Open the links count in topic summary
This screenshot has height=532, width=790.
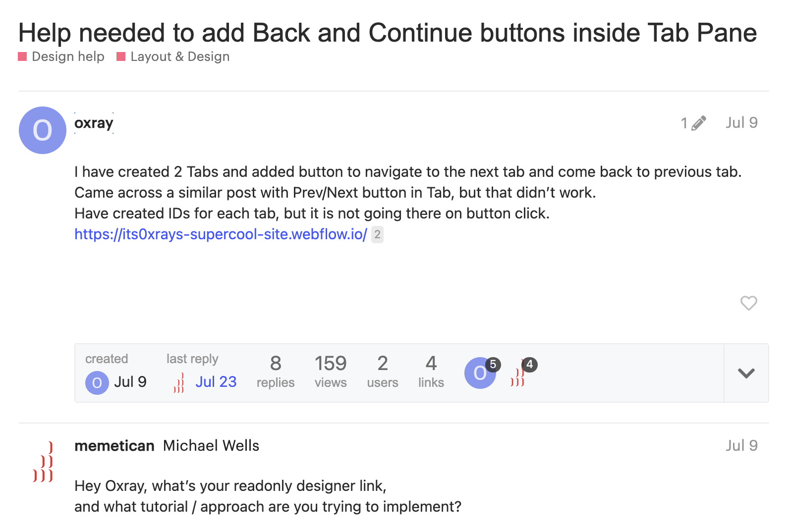pos(431,371)
